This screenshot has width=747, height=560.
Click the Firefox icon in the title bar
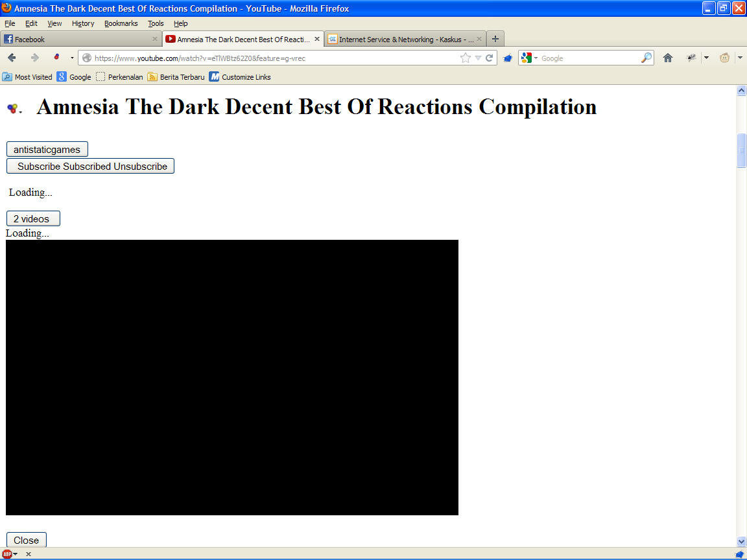coord(6,8)
